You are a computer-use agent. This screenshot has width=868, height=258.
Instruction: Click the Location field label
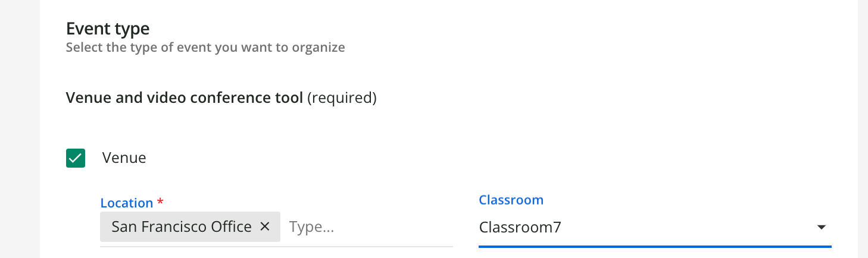(x=127, y=203)
